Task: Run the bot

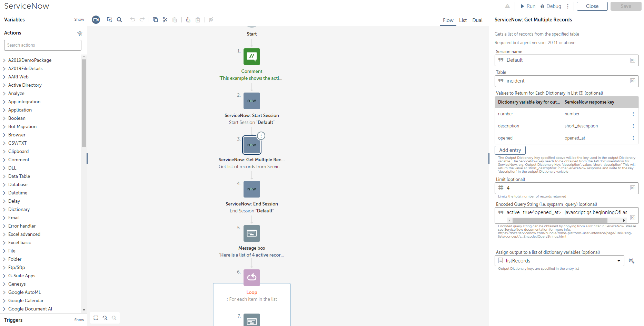Action: click(528, 6)
